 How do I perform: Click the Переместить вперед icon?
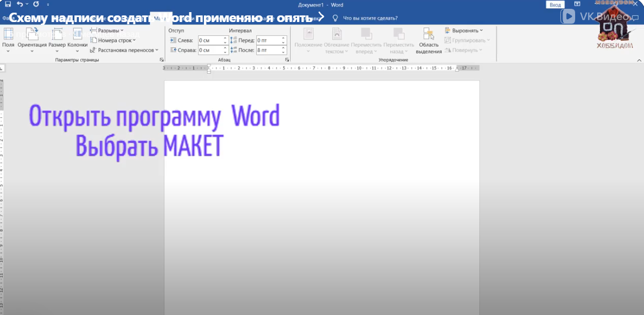(366, 34)
